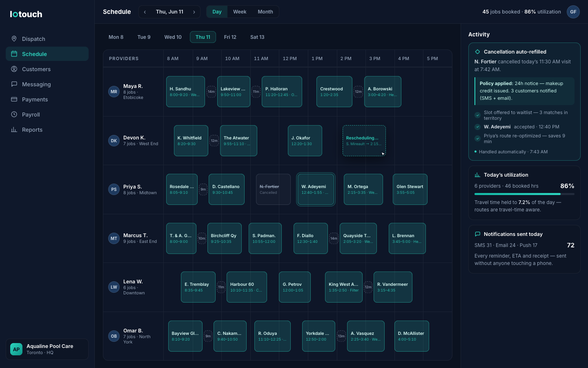
Task: Open the H. Sandhu 8:00–9:20 job
Action: (185, 92)
